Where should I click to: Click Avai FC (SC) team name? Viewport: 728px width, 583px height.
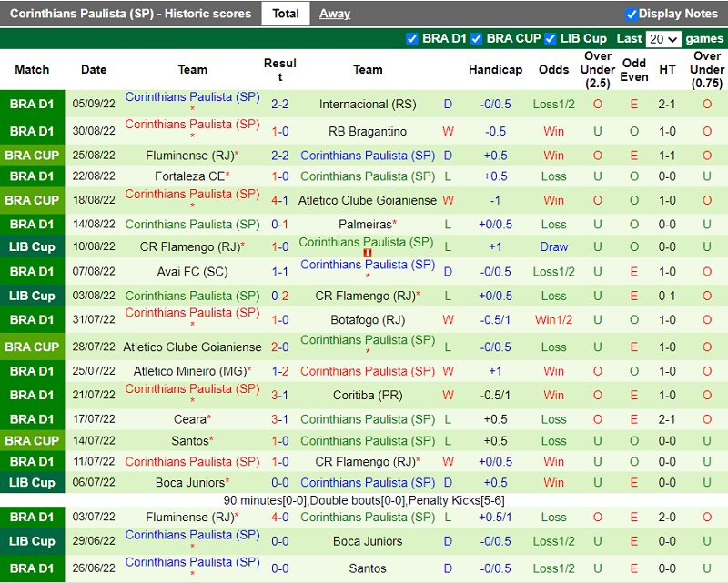click(192, 271)
